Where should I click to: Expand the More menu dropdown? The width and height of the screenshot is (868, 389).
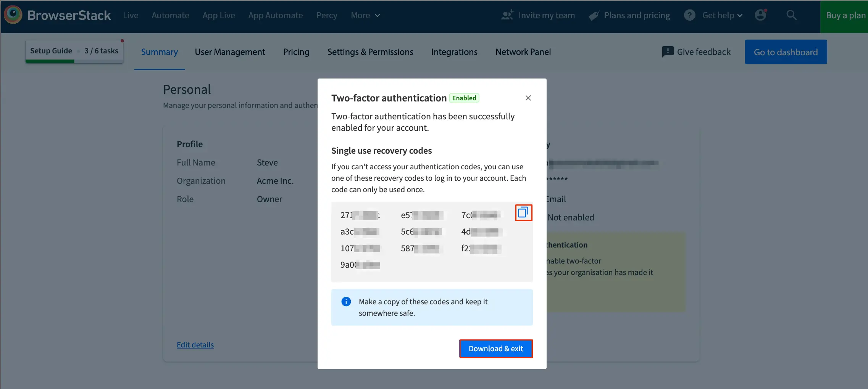(x=365, y=15)
